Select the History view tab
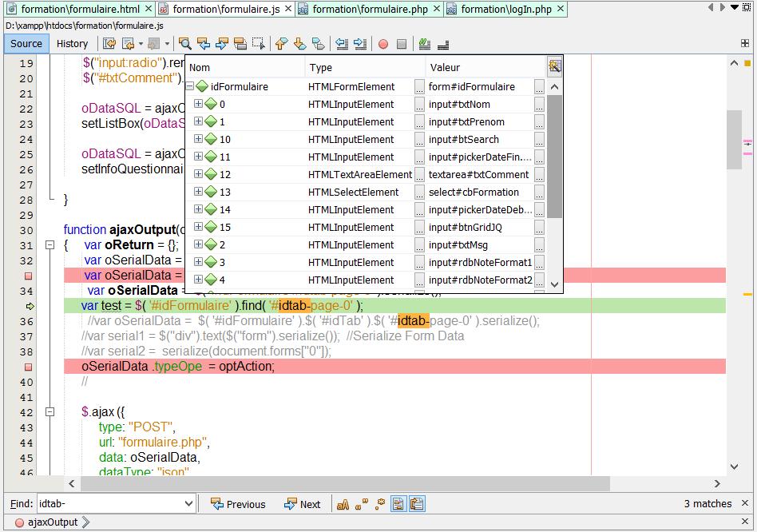Screen dimensions: 757x532 tap(72, 43)
